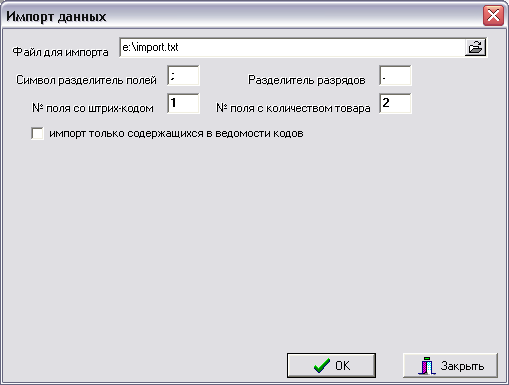Image resolution: width=509 pixels, height=385 pixels.
Task: Click the № поля с количеством товара label
Action: tap(293, 108)
